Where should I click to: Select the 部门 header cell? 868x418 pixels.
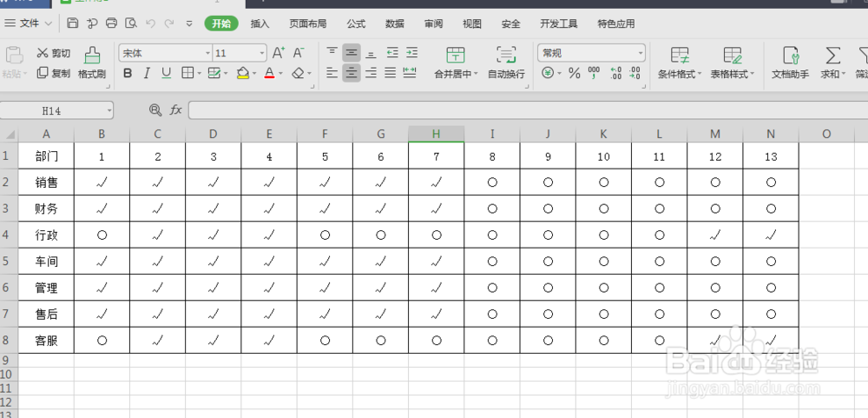(47, 156)
